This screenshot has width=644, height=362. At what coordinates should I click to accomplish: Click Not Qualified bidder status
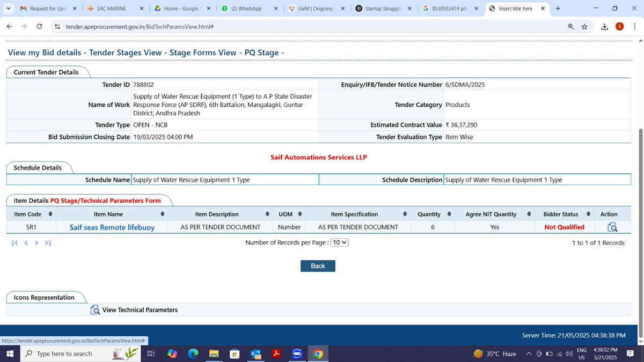pyautogui.click(x=564, y=227)
